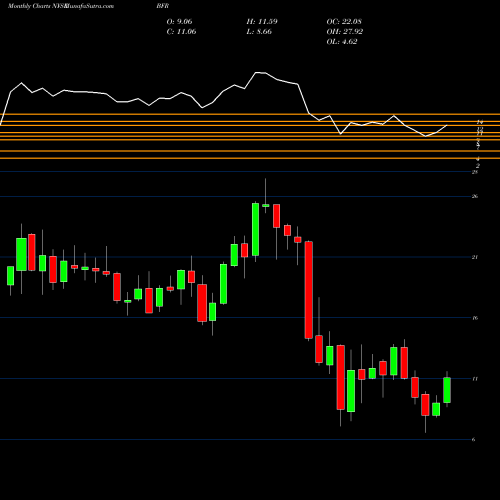Select the open value O: 9.06

tap(179, 21)
